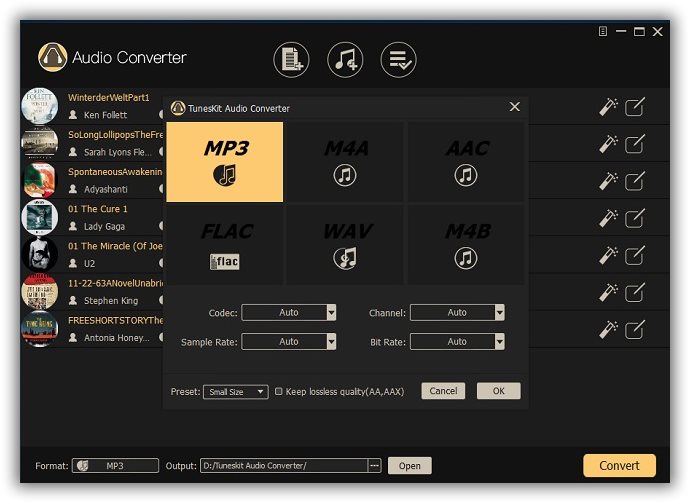Open effects wand for FREESHORTSTORY row
This screenshot has width=690, height=503.
pyautogui.click(x=609, y=330)
